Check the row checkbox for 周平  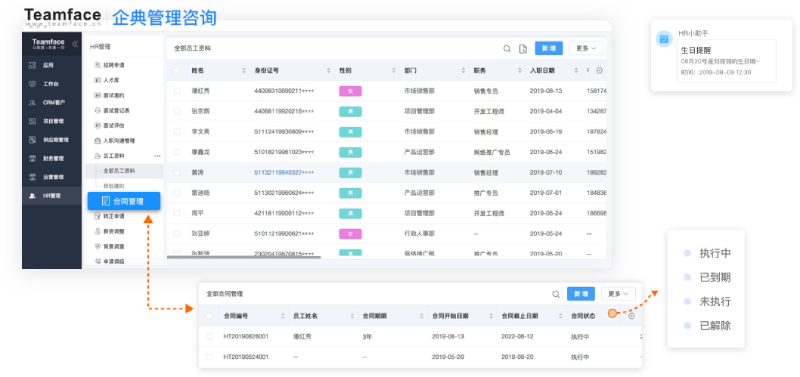coord(177,213)
